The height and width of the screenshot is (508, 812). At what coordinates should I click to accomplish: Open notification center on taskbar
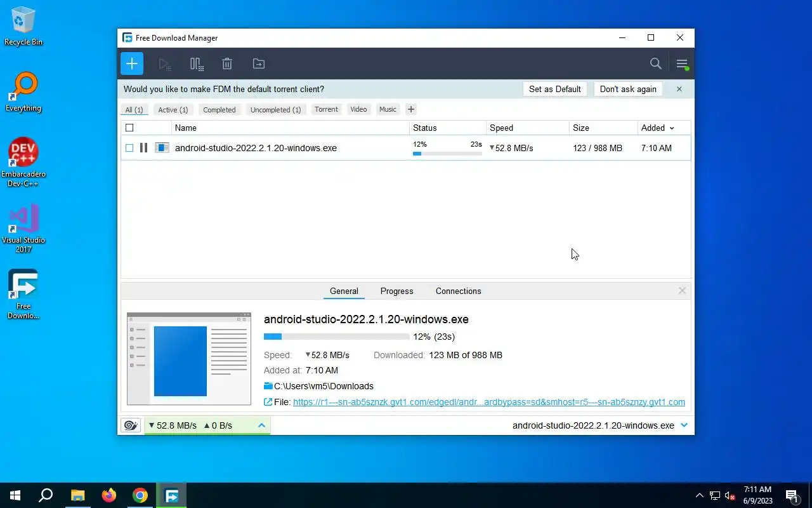click(x=792, y=495)
